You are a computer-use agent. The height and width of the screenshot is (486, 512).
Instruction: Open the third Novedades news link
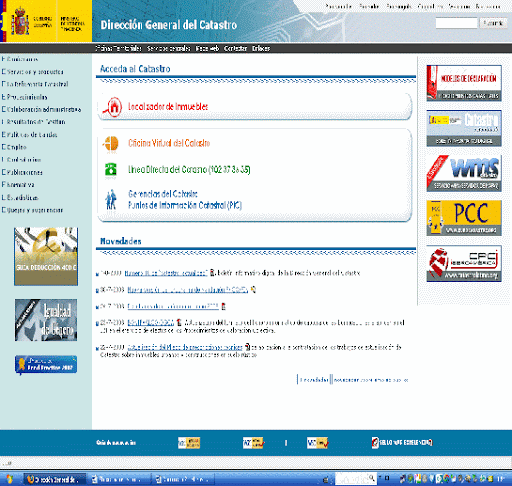click(x=173, y=306)
